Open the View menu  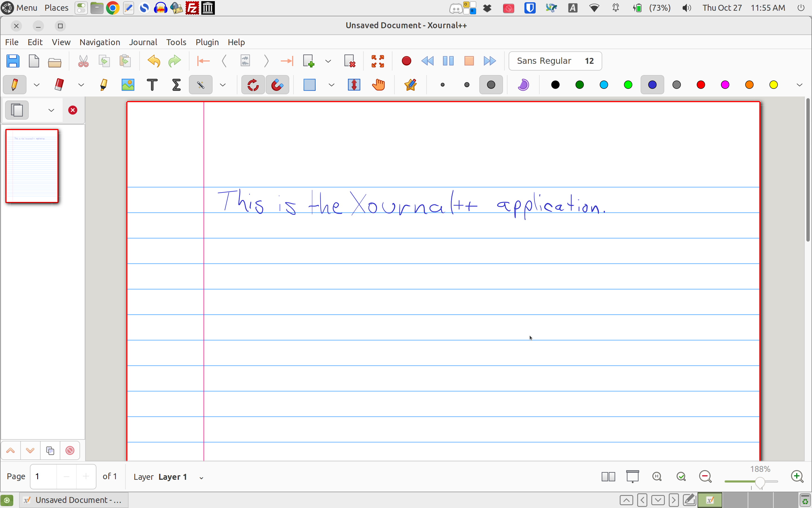coord(61,42)
